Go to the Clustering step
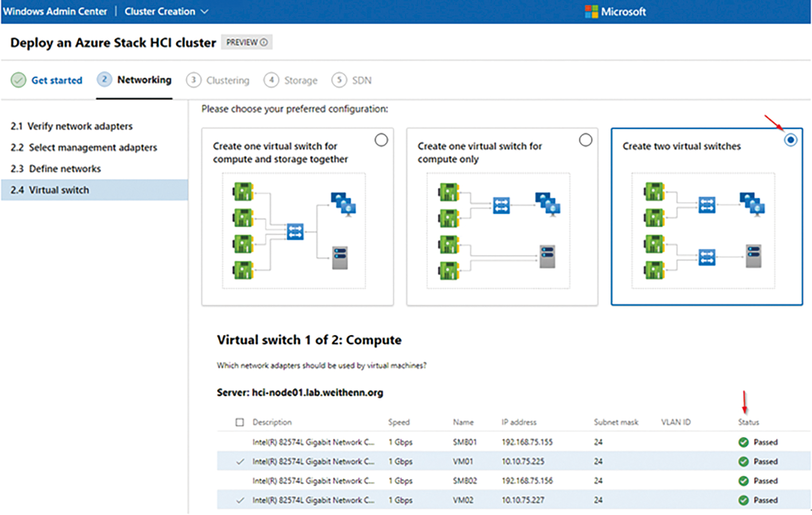This screenshot has width=812, height=515. click(x=228, y=80)
